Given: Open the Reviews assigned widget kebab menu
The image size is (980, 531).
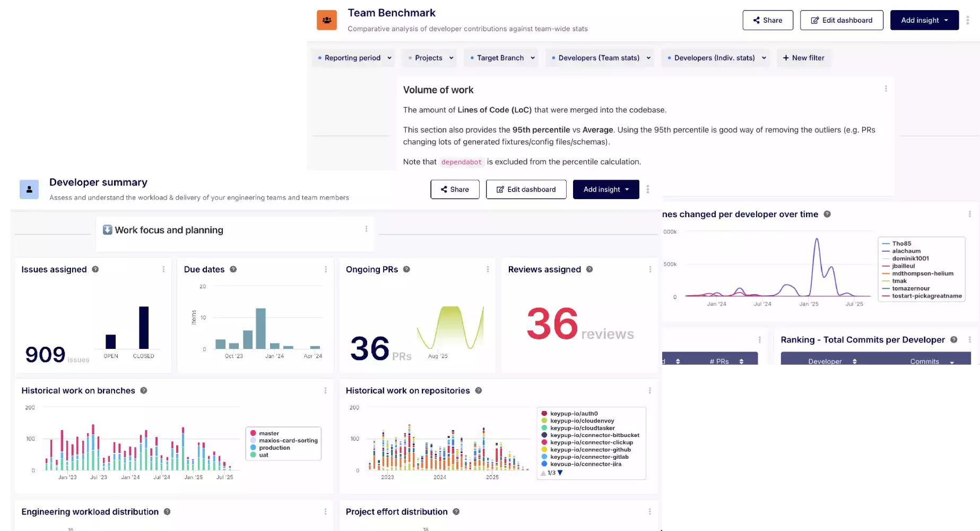Looking at the screenshot, I should [x=649, y=269].
